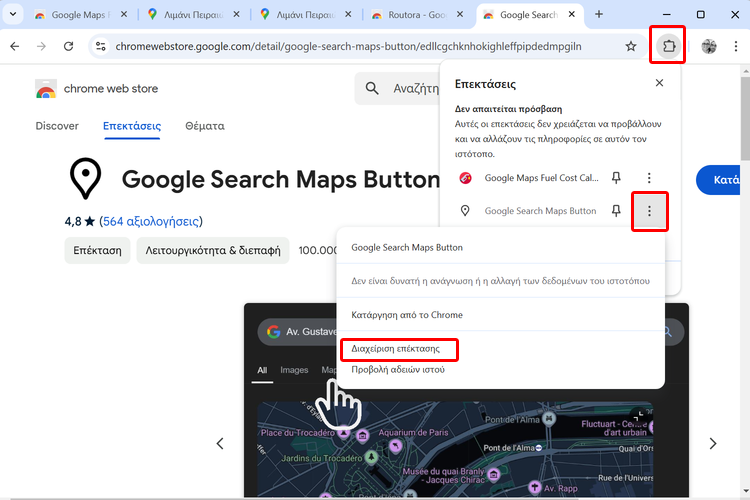Image resolution: width=750 pixels, height=500 pixels.
Task: Click the Λειτουργικότητα & διεπαφή chip
Action: (213, 250)
